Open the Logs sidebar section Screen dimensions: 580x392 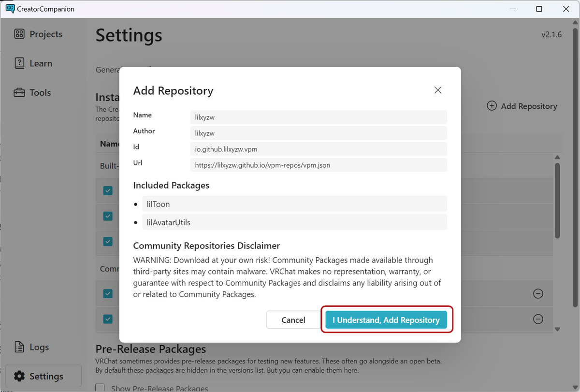(31, 347)
